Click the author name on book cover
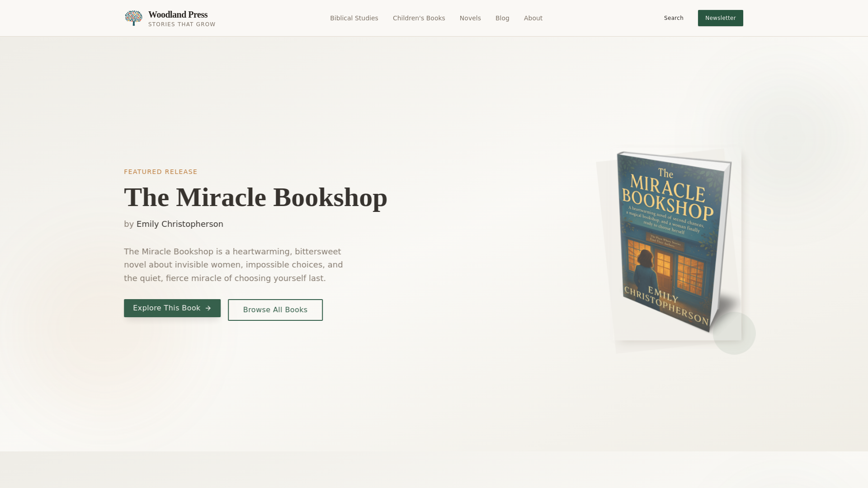Image resolution: width=868 pixels, height=488 pixels. click(667, 305)
